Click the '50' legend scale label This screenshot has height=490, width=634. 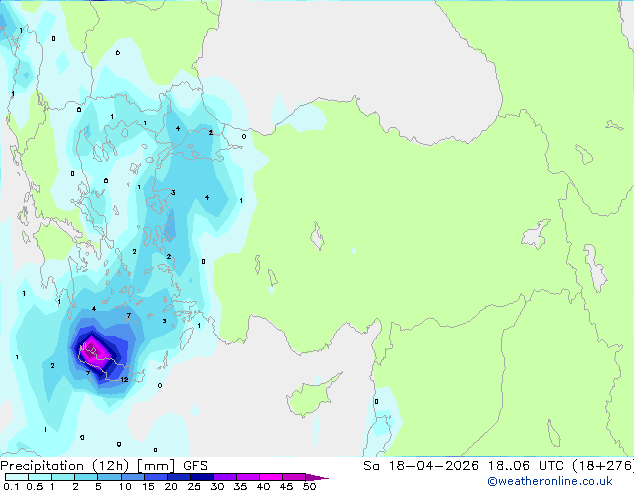click(x=309, y=486)
